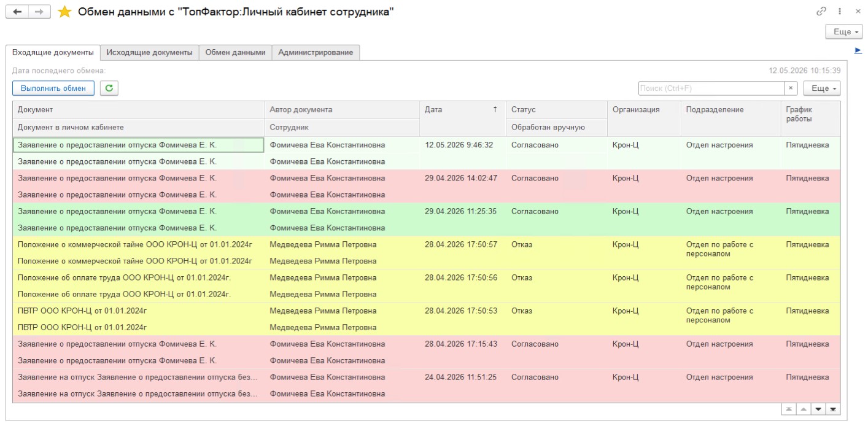
Task: Click Пятидневка in the 24.04.2026 row
Action: tap(807, 378)
